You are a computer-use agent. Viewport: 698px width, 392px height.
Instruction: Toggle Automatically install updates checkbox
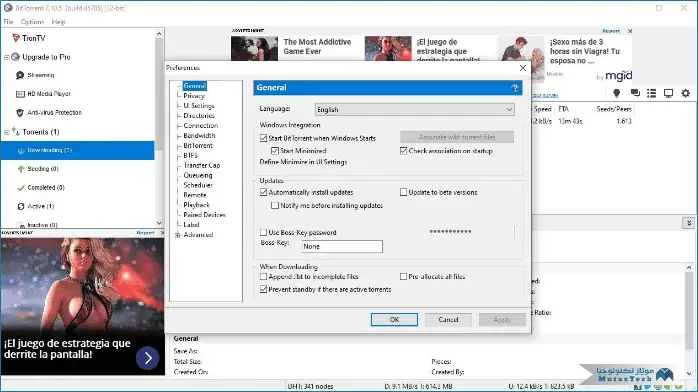click(264, 192)
